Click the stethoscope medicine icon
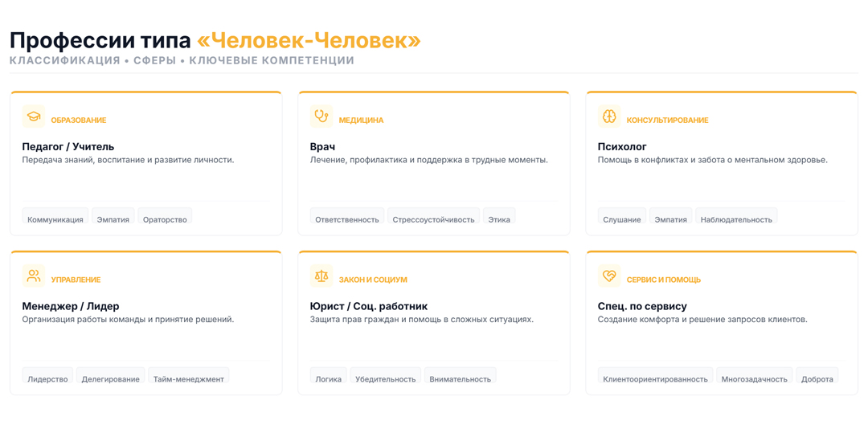Screen dimensions: 868x433 click(x=321, y=117)
